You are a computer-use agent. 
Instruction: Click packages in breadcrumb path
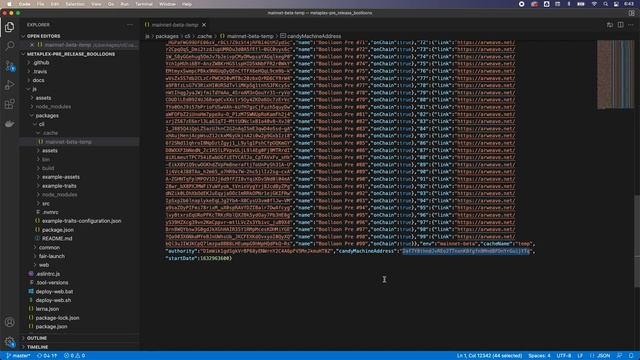167,36
